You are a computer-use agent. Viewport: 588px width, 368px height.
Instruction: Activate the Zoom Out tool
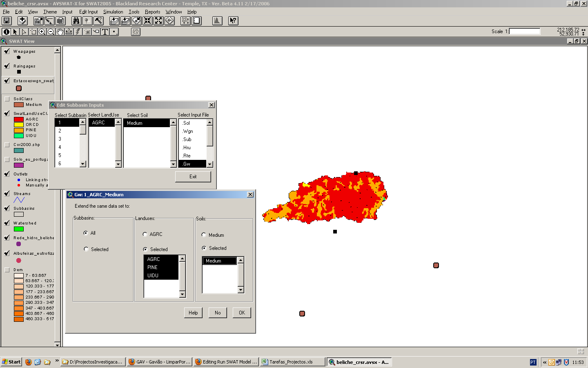click(x=51, y=32)
